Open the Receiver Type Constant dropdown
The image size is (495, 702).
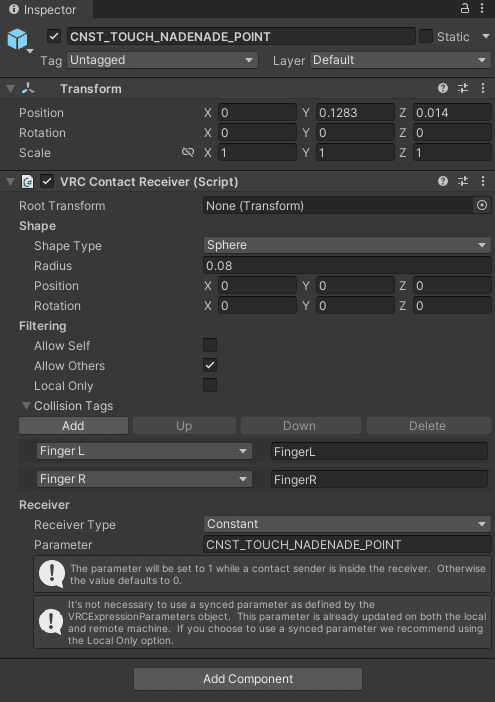[x=347, y=524]
